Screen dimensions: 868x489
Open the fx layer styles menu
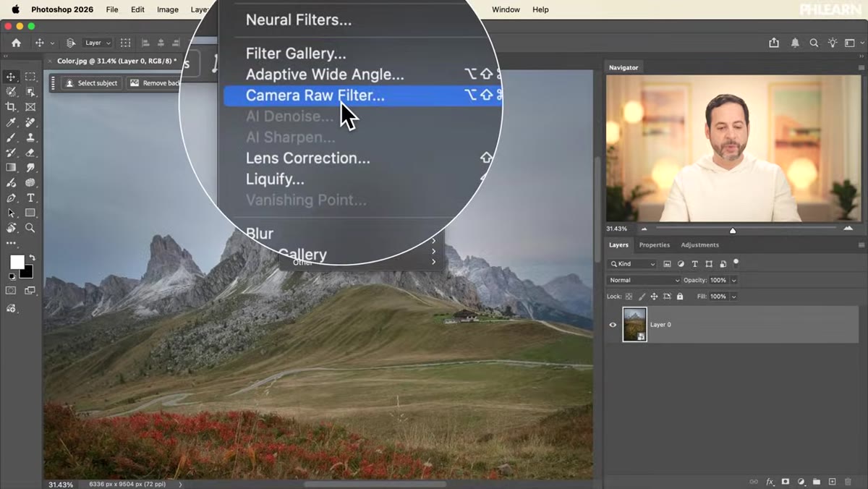[x=770, y=482]
